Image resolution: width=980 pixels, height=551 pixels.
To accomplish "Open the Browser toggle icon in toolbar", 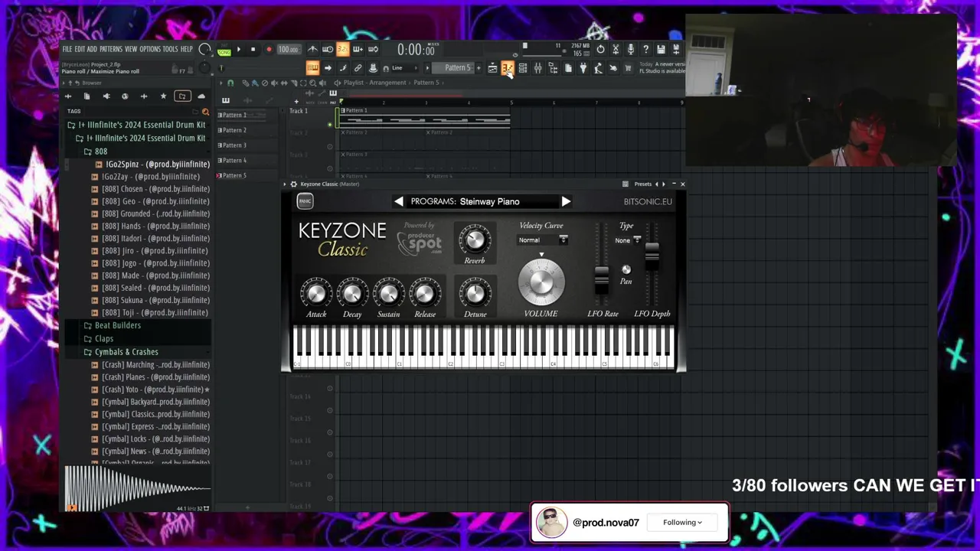I will (x=553, y=69).
